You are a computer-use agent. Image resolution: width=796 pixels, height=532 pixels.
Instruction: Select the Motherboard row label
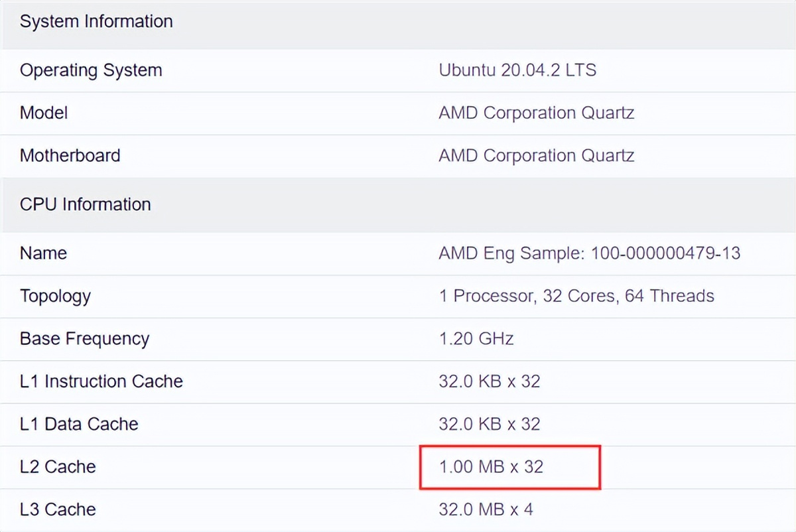click(70, 155)
